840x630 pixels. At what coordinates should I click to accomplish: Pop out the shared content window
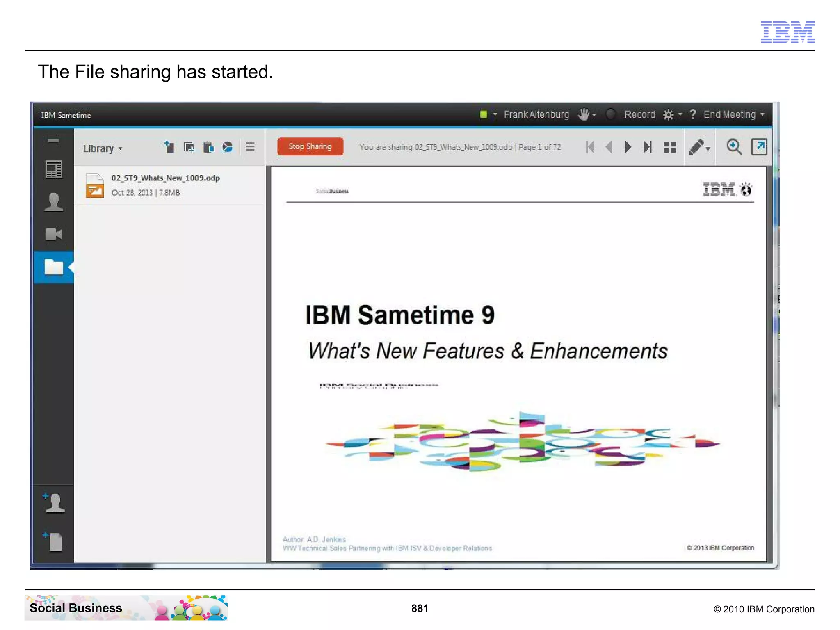(x=759, y=147)
